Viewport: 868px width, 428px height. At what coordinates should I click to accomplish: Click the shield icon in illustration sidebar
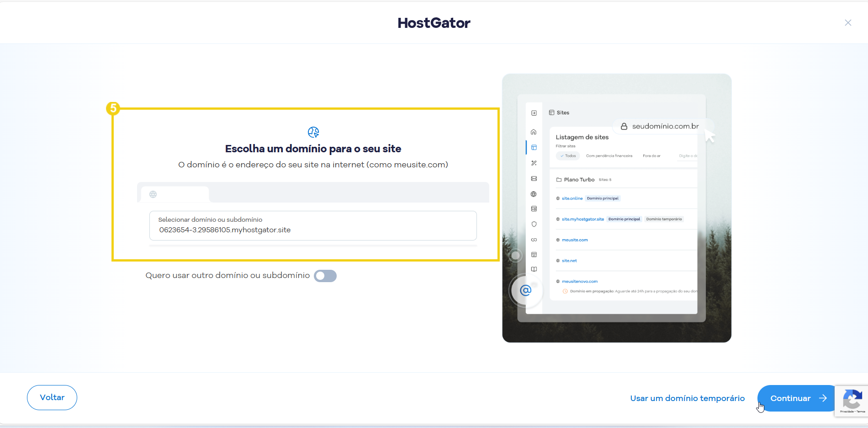[534, 224]
